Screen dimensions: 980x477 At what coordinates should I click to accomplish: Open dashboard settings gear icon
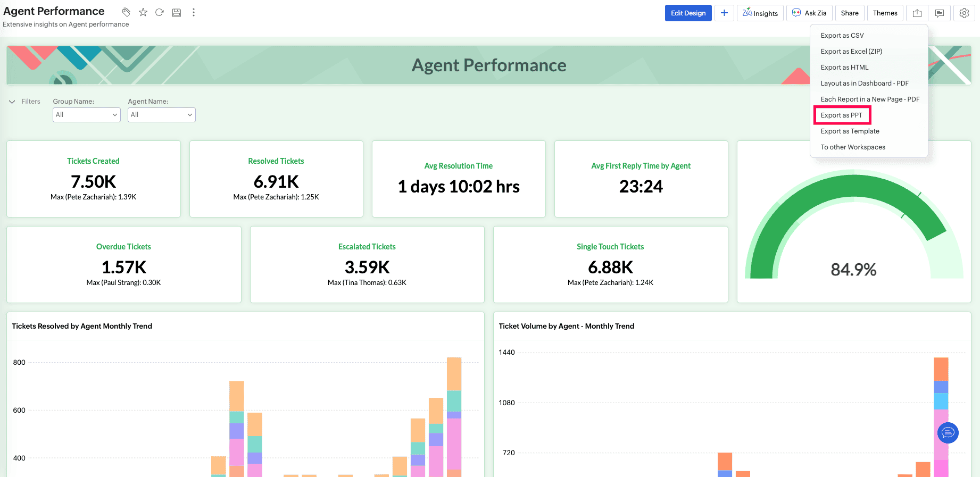coord(964,13)
